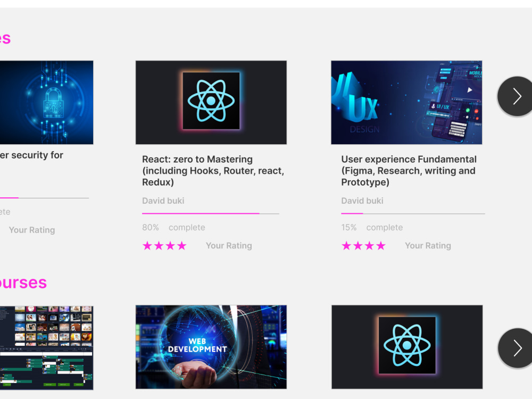Click the next arrow beside the UX course

tap(516, 96)
